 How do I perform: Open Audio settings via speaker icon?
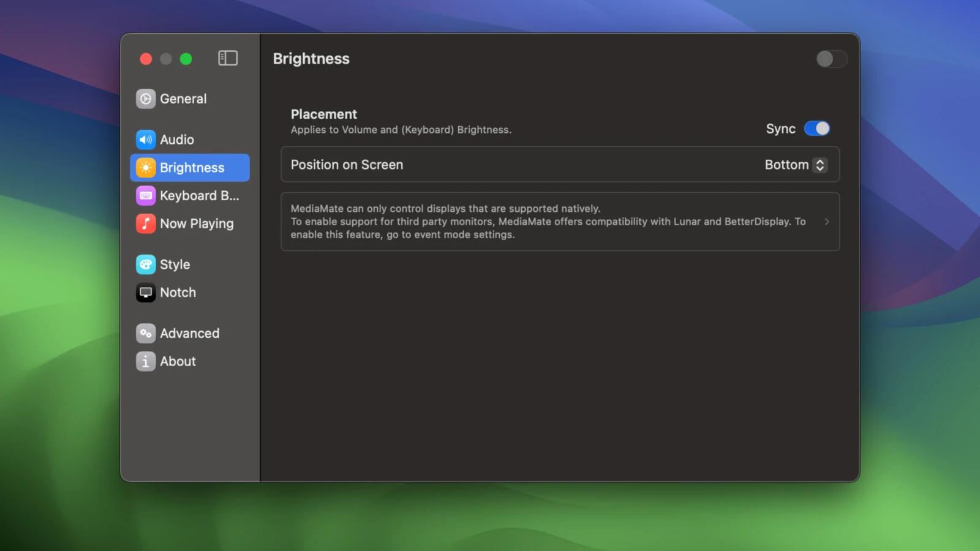(146, 140)
